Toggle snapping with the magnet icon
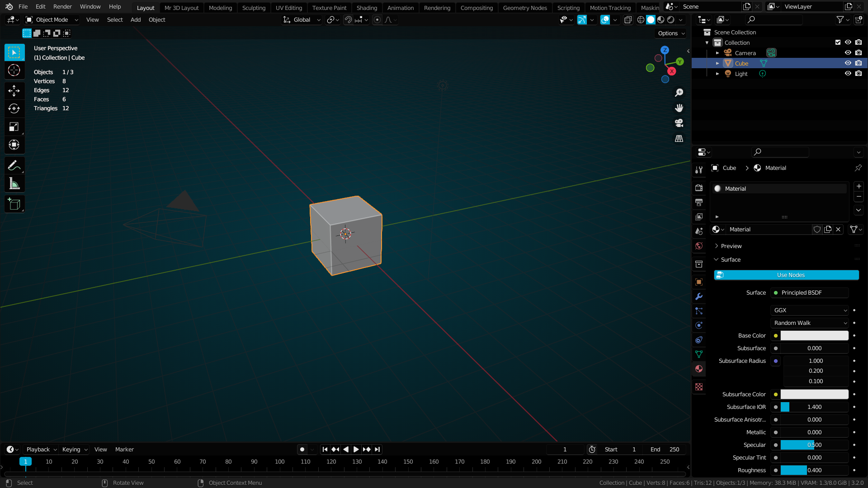 point(348,19)
